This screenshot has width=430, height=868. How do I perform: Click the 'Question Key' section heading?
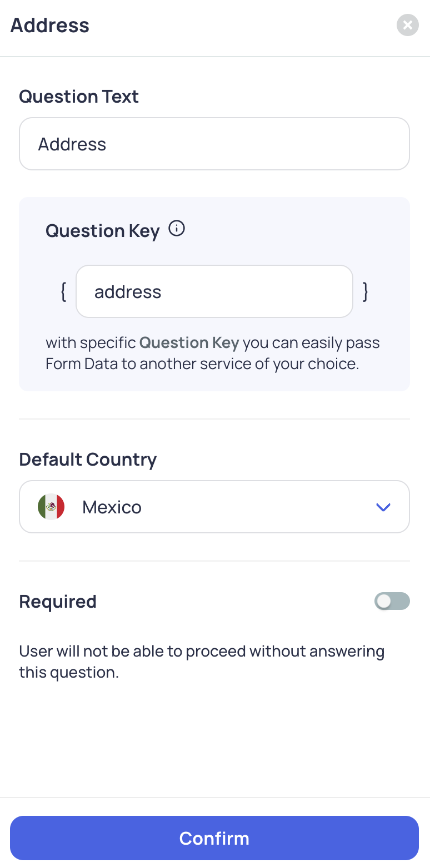point(103,231)
